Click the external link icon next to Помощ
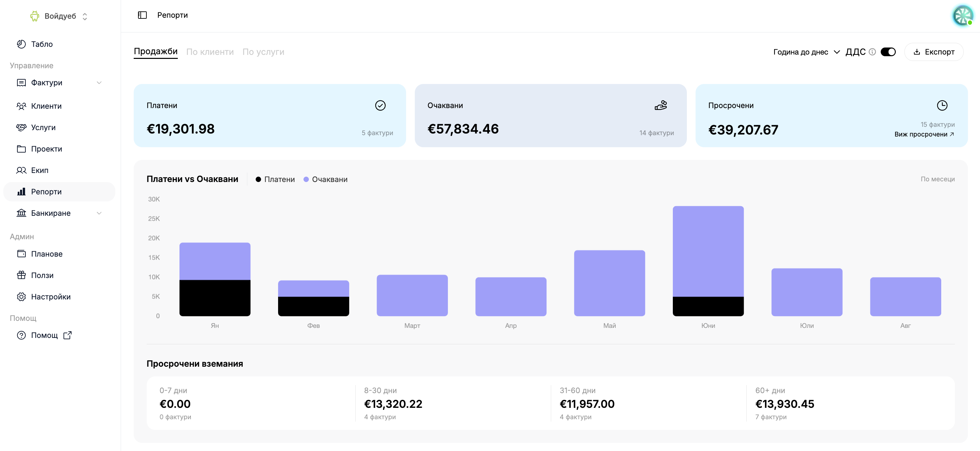This screenshot has height=451, width=980. pos(67,335)
